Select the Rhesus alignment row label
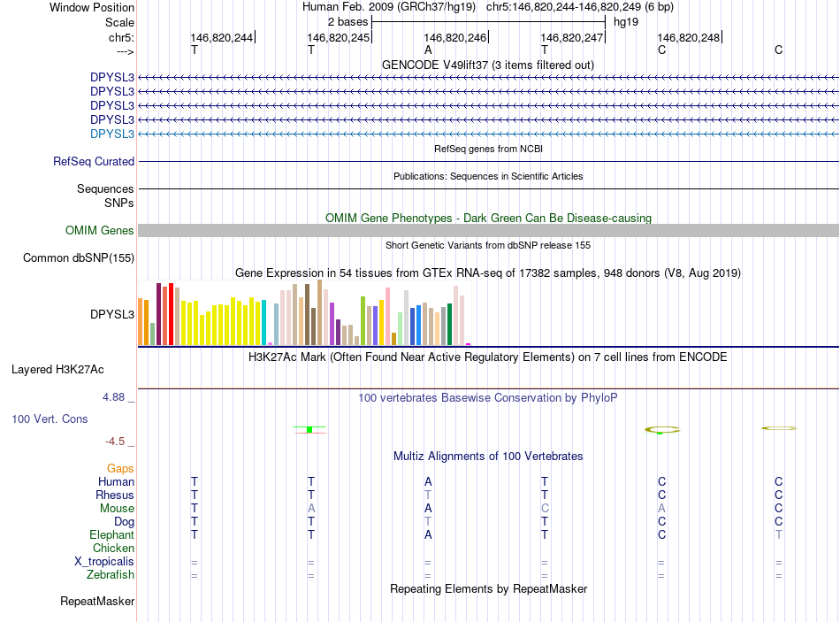The height and width of the screenshot is (622, 840). tap(115, 495)
